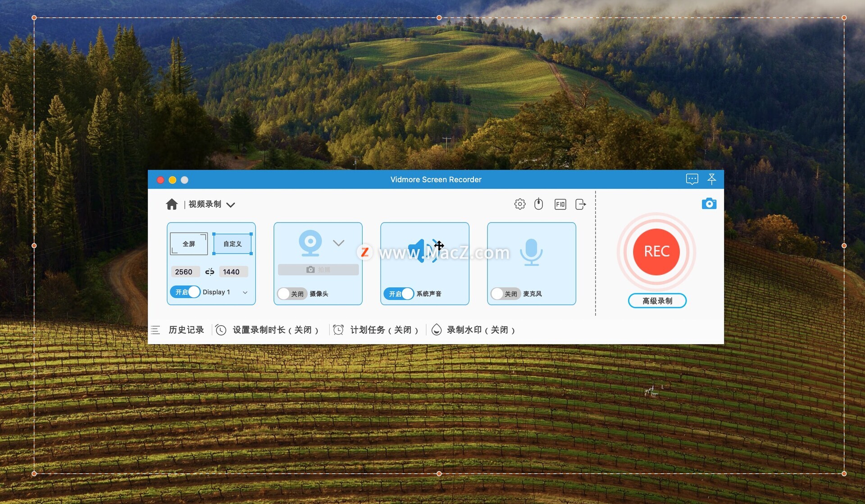Open the settings gear icon
Viewport: 865px width, 504px height.
[520, 204]
